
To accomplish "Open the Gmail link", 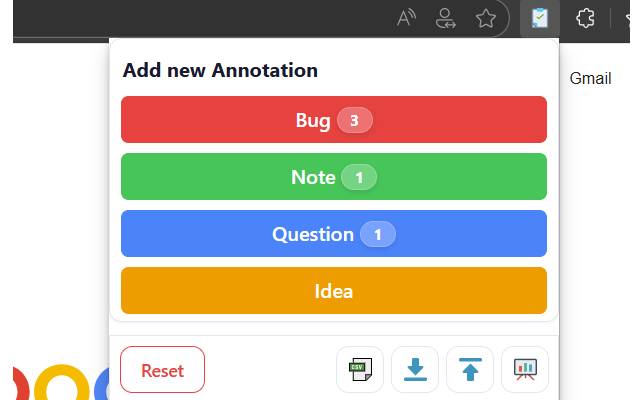I will 590,78.
